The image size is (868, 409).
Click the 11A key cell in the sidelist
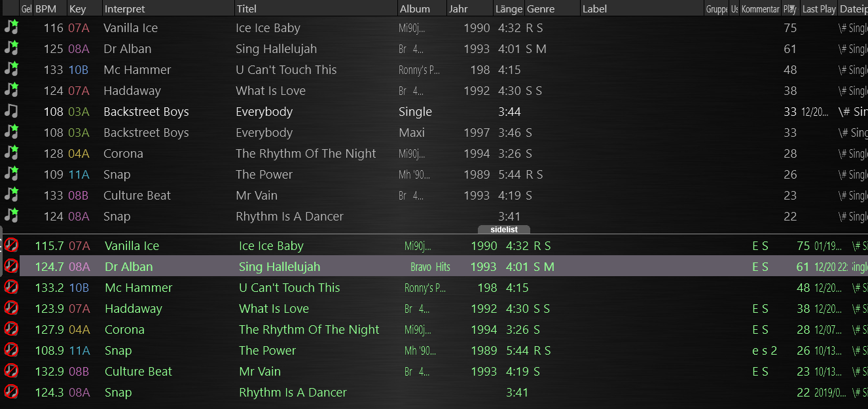79,350
